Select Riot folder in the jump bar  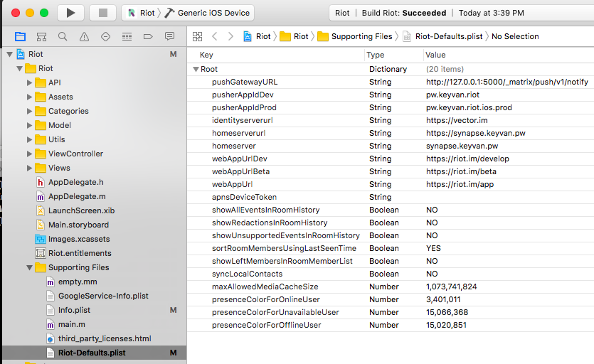click(x=294, y=36)
